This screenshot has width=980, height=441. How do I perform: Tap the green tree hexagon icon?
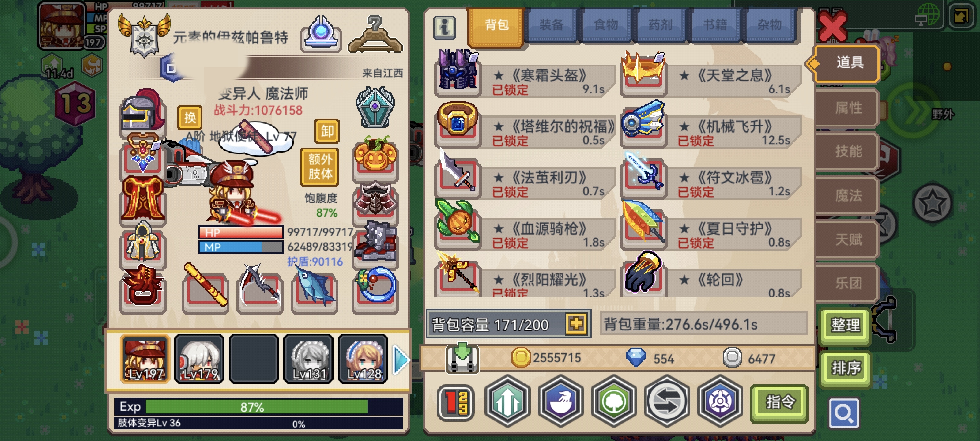614,401
